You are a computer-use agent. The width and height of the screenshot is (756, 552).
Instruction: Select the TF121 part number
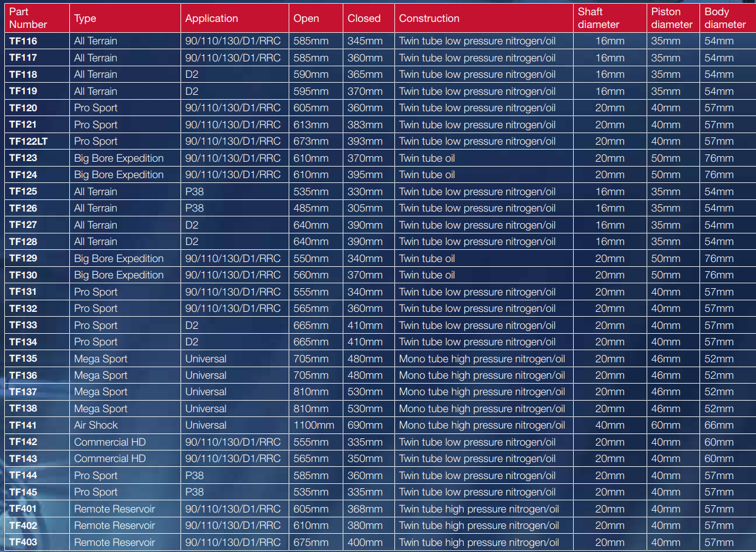pos(23,125)
